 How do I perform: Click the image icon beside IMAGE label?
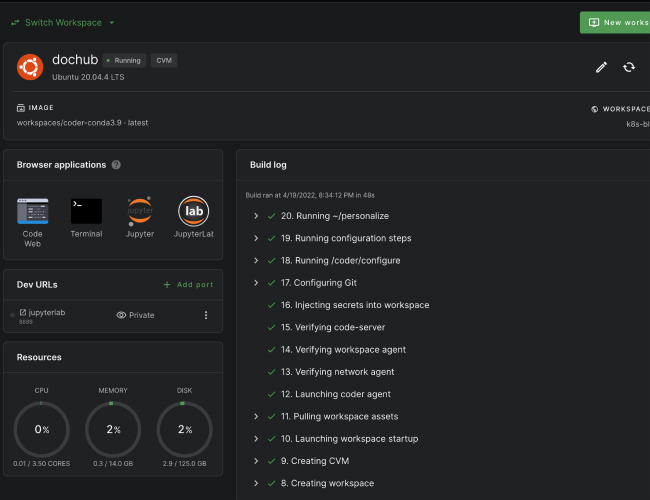point(21,108)
